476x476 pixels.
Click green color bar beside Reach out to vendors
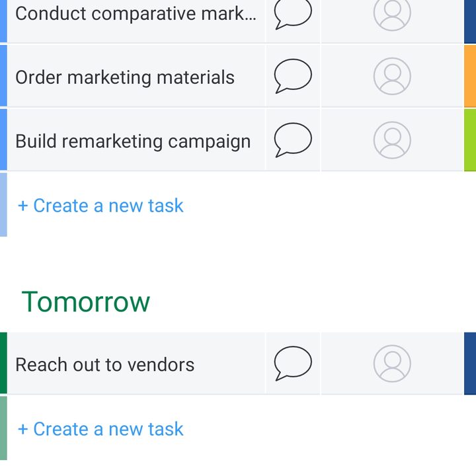click(x=3, y=363)
